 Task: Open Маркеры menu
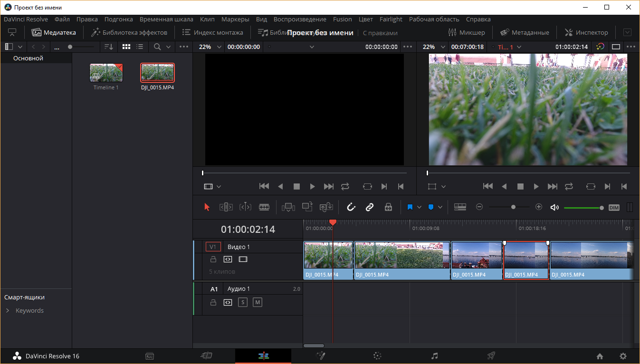(235, 19)
